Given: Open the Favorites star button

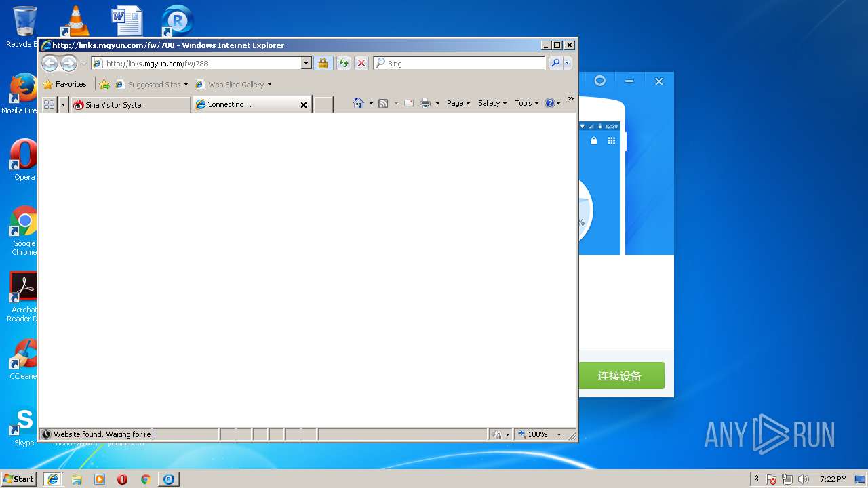Looking at the screenshot, I should pyautogui.click(x=64, y=85).
